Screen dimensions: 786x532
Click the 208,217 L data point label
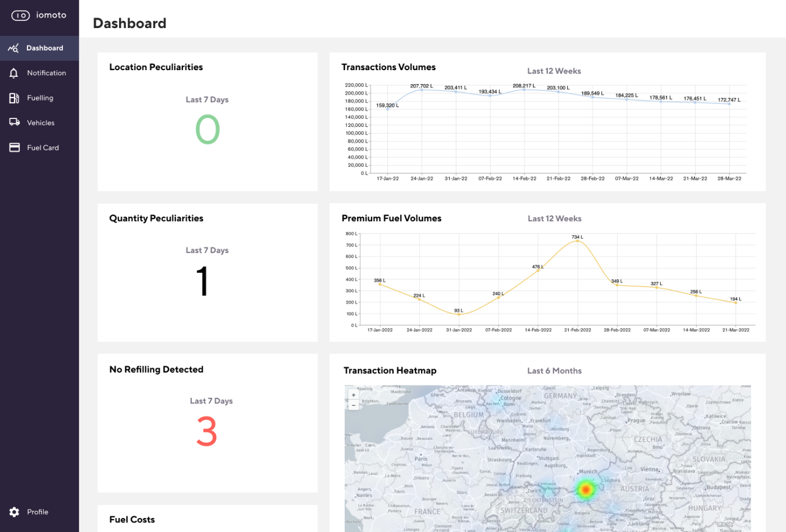[524, 86]
